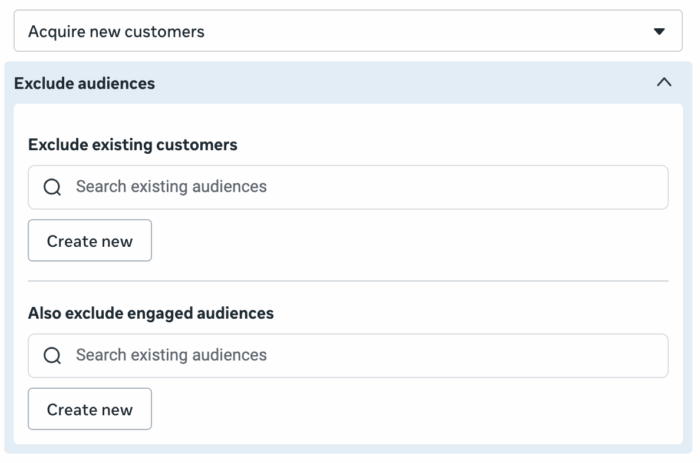
Task: Click the Exclude audiences heading
Action: click(x=84, y=83)
